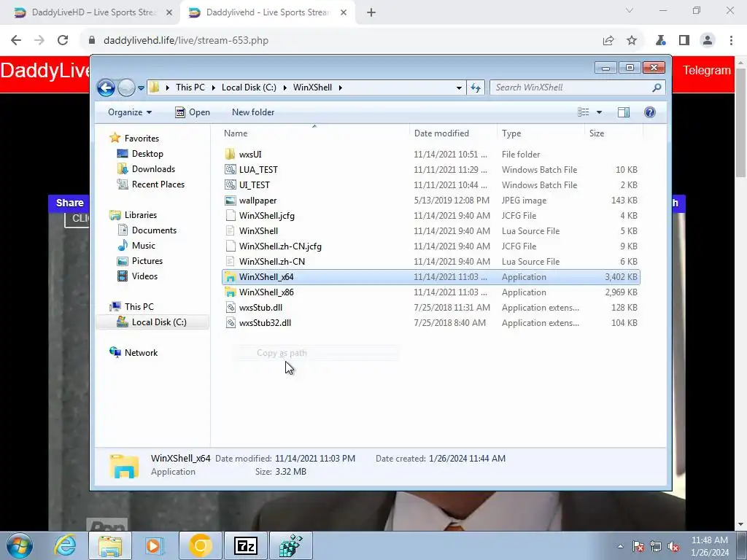Viewport: 747px width, 560px height.
Task: Click the Explorer back navigation arrow
Action: pyautogui.click(x=106, y=87)
